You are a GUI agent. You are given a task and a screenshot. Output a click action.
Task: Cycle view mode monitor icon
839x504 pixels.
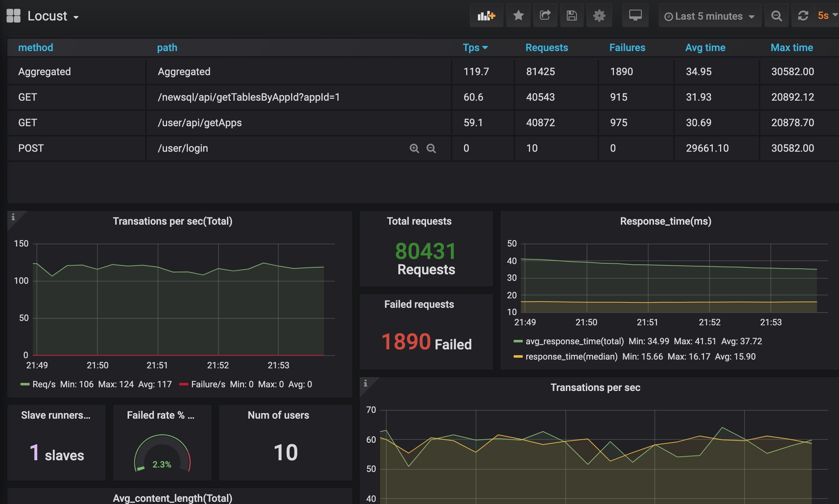pyautogui.click(x=635, y=16)
